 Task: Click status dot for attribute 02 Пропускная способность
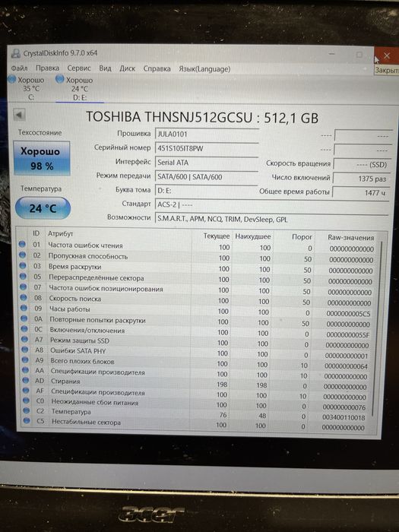(23, 255)
